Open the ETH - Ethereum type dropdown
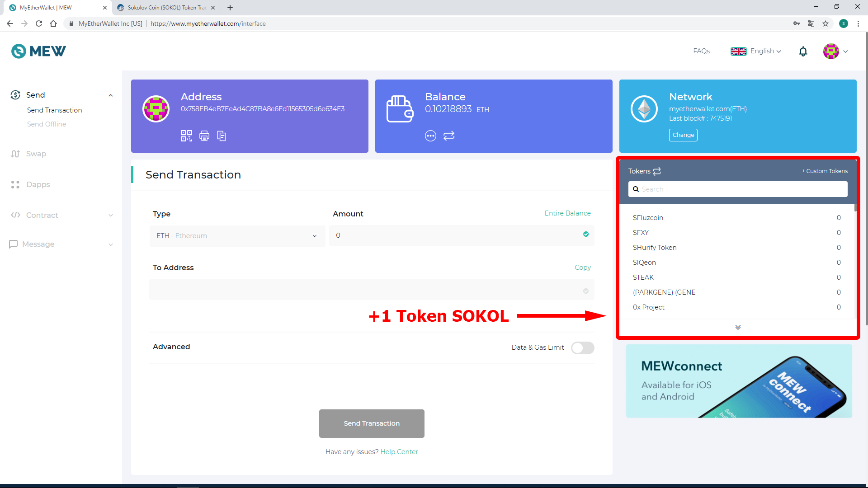This screenshot has height=488, width=868. [237, 236]
